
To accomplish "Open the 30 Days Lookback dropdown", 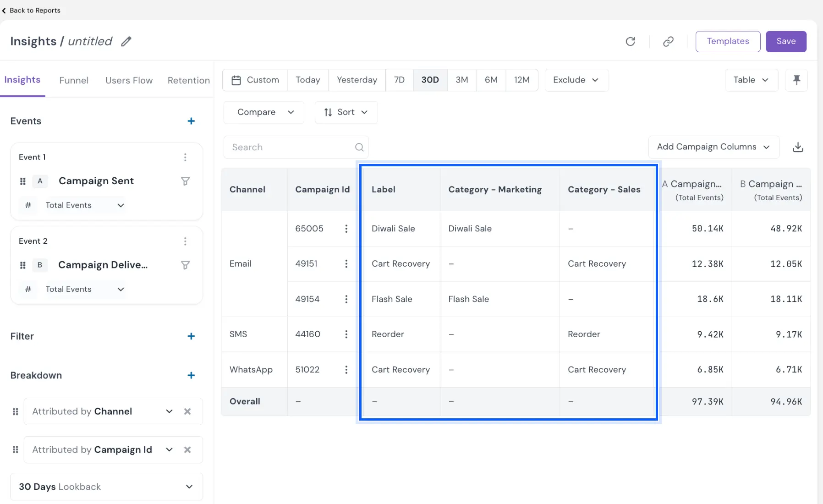I will 106,487.
